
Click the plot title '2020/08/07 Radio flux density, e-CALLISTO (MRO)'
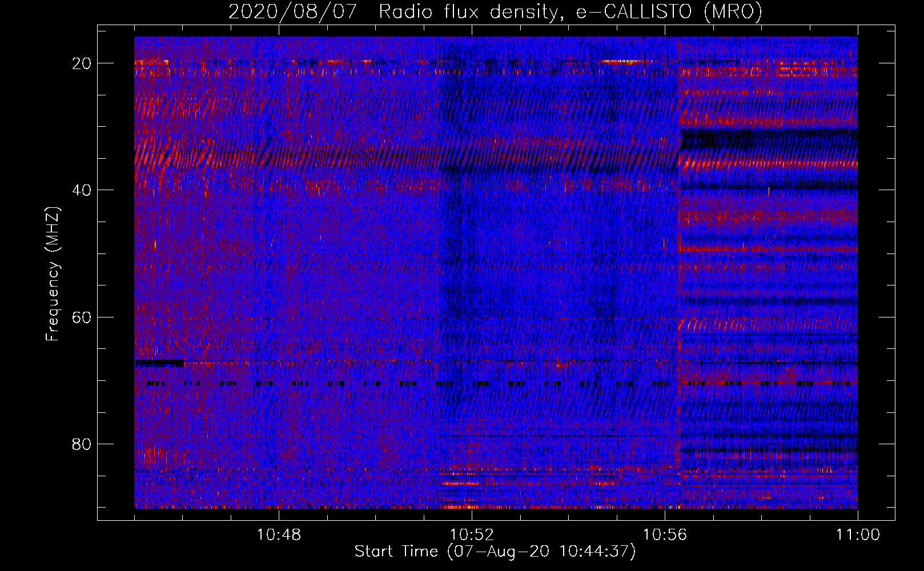(x=495, y=12)
